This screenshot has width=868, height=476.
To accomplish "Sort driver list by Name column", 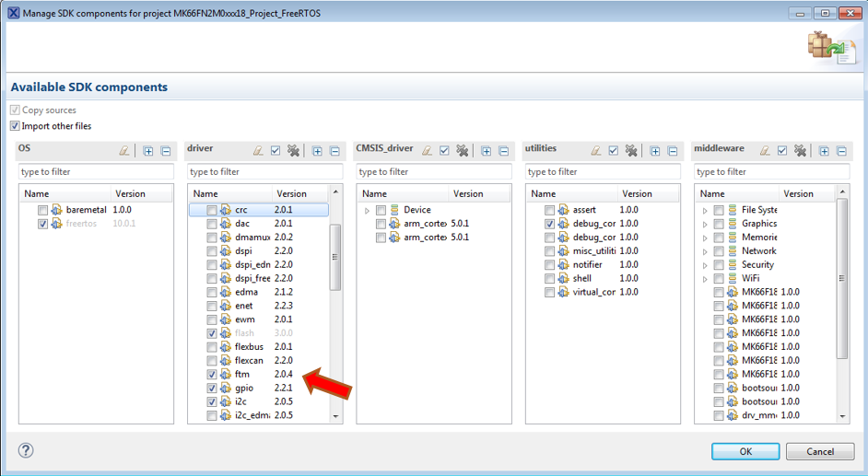I will coord(230,193).
